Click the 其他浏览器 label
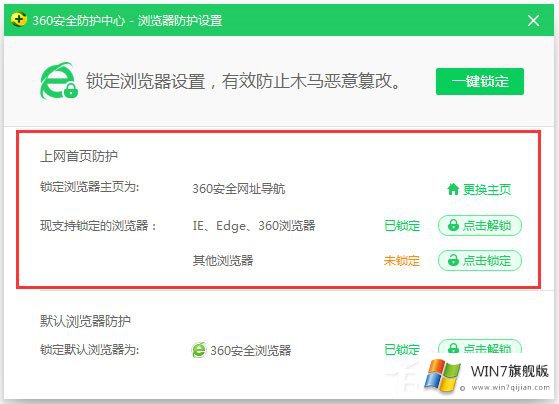Image resolution: width=559 pixels, height=404 pixels. [x=223, y=261]
